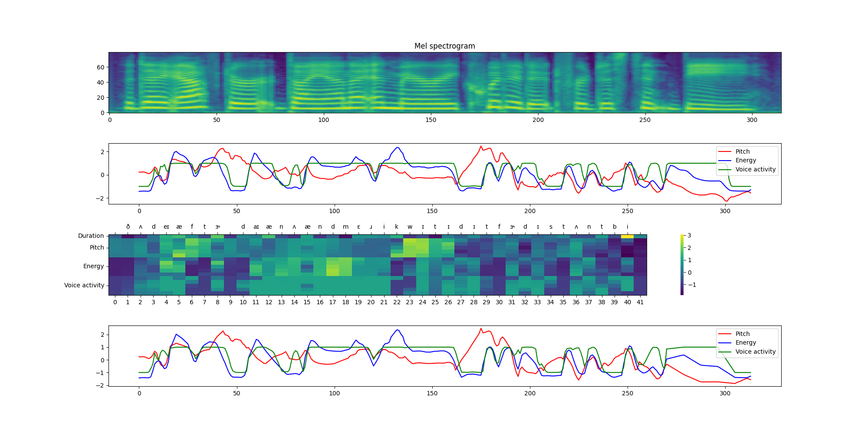This screenshot has height=434, width=868.
Task: Click Voice activity in the upper plot legend
Action: coord(755,169)
